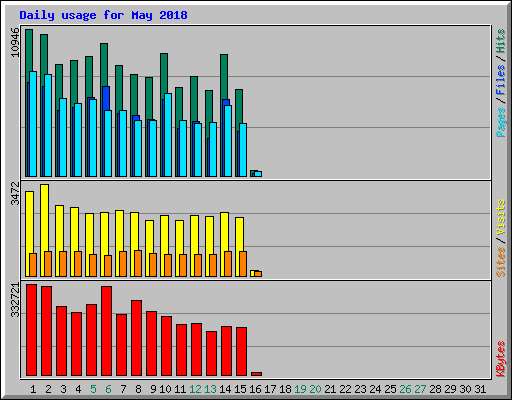
Task: Select the tiny red KBytes bar for day 16
Action: pos(256,374)
